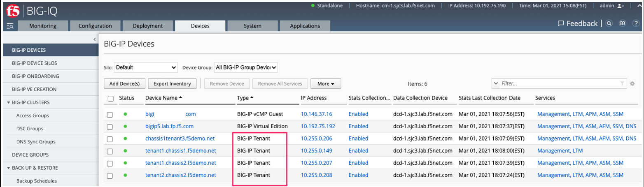The image size is (644, 187).
Task: Check the tenant2.chassis2.f5demo.net row checkbox
Action: coord(110,176)
